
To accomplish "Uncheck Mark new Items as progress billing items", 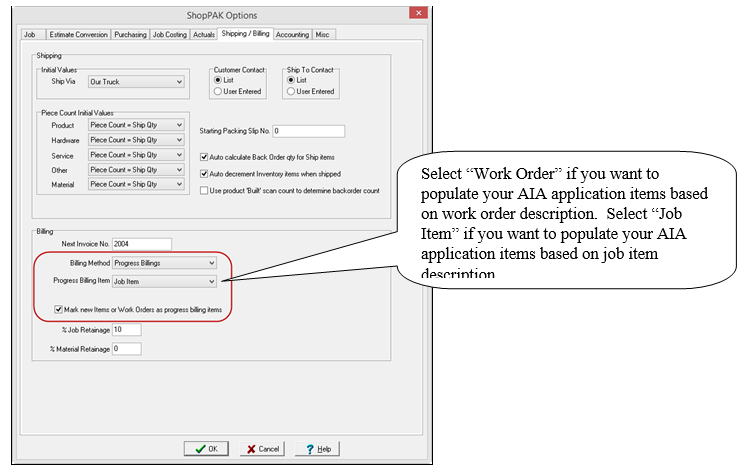I will click(59, 310).
